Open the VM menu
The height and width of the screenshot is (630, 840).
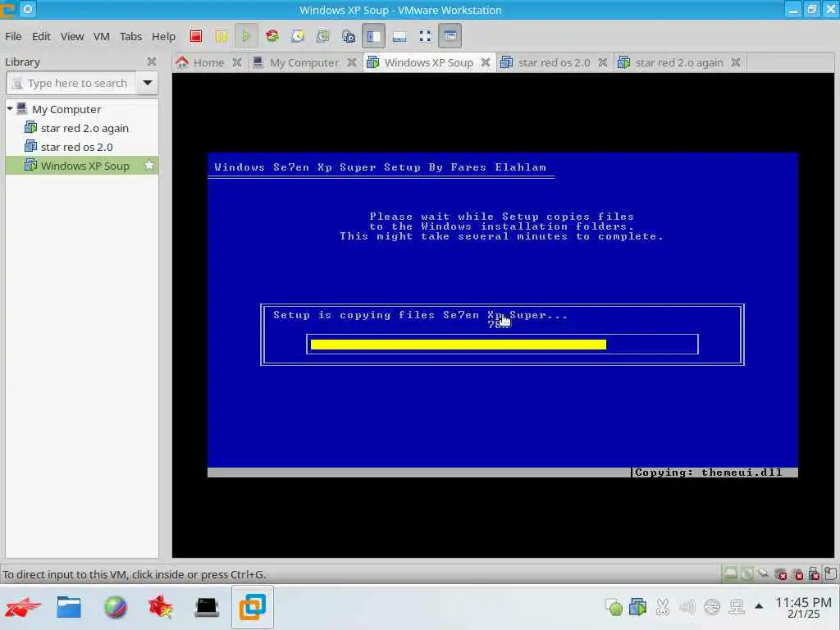coord(101,36)
